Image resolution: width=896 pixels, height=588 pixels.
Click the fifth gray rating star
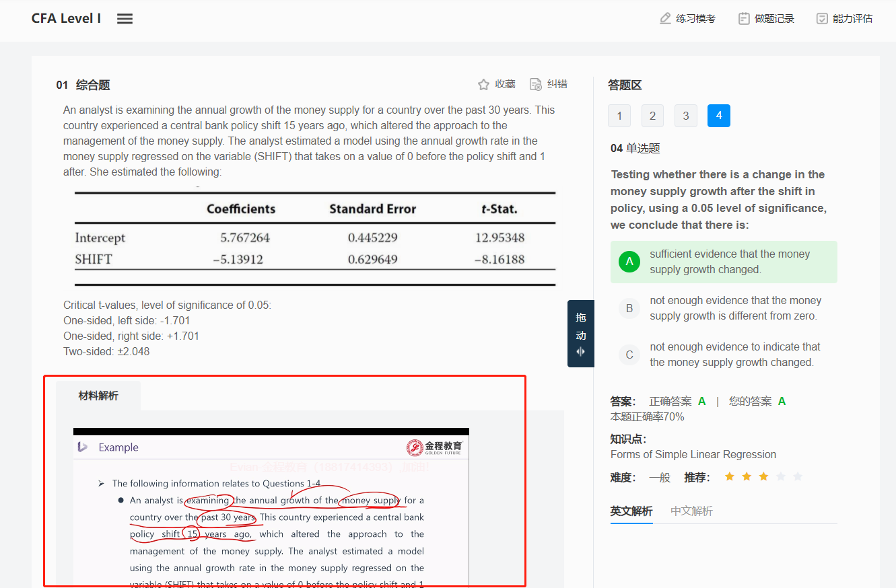pyautogui.click(x=798, y=477)
